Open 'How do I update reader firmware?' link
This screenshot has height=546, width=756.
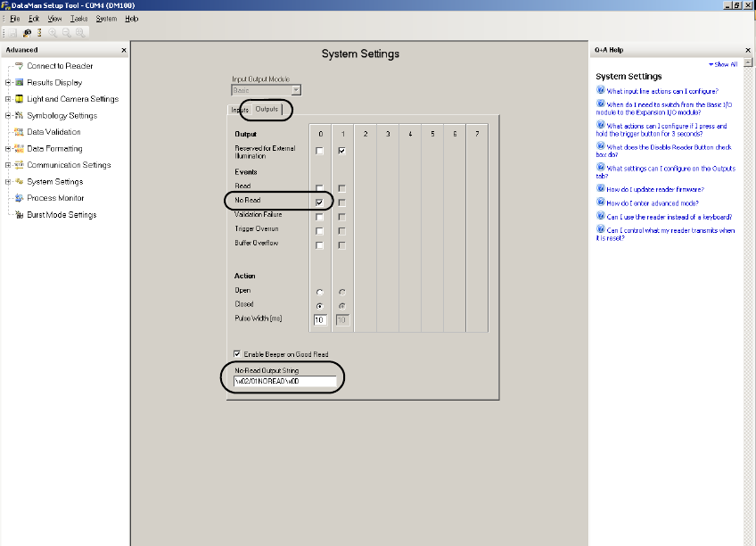coord(655,189)
